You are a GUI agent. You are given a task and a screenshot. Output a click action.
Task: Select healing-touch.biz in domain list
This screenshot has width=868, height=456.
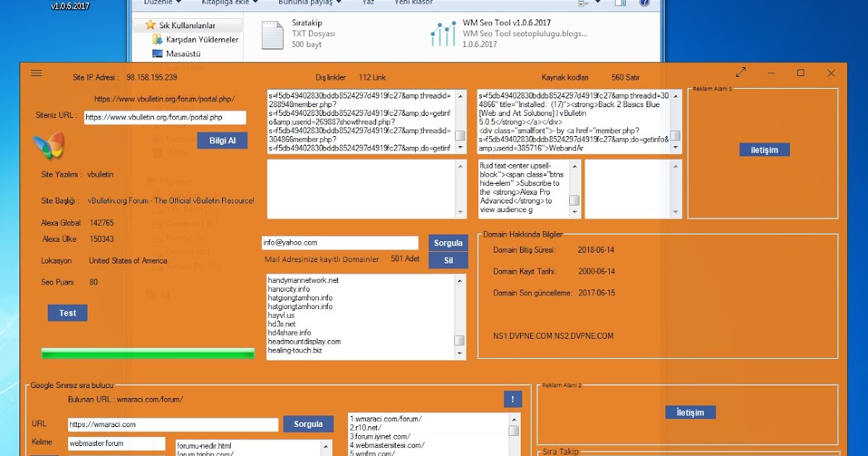pos(294,350)
